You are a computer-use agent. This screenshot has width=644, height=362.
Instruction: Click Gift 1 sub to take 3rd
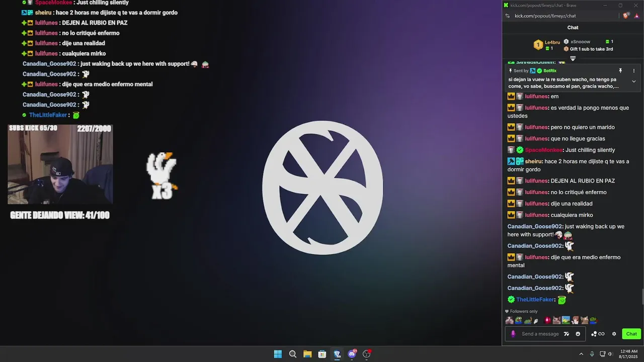coord(591,49)
